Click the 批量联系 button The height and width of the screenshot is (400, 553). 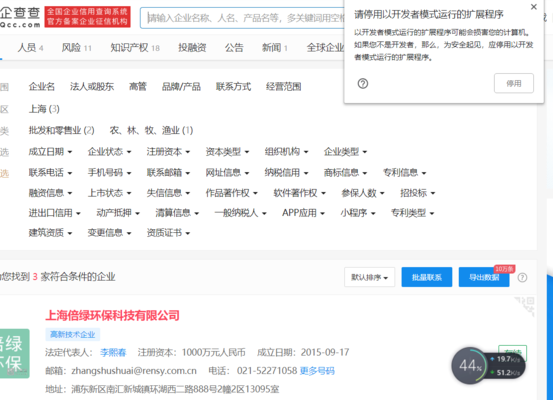(427, 277)
